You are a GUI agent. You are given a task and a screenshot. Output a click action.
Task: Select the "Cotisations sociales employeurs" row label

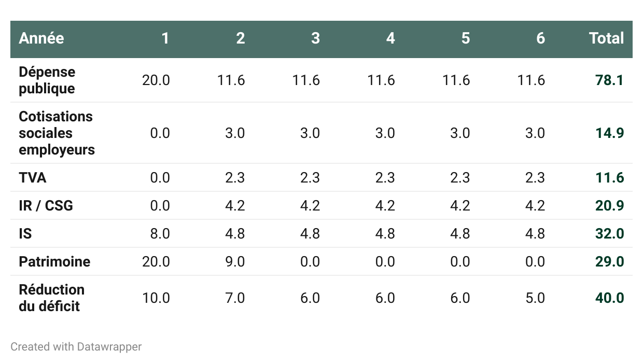tap(57, 133)
